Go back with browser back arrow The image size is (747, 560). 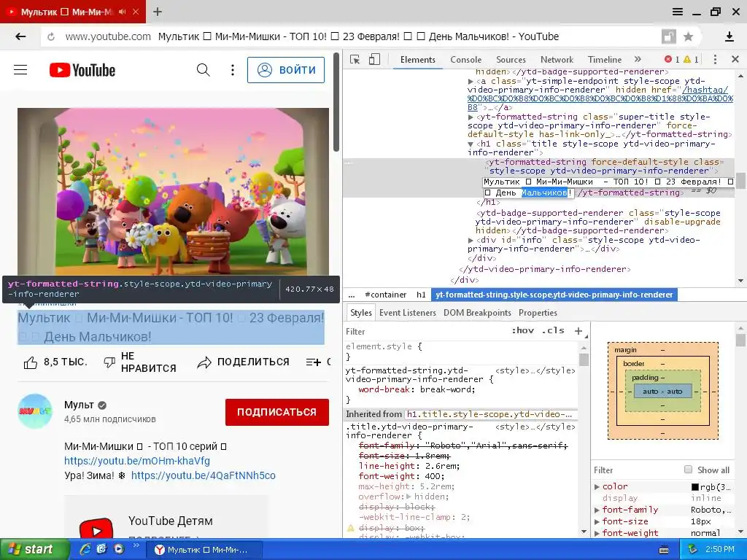tap(20, 36)
